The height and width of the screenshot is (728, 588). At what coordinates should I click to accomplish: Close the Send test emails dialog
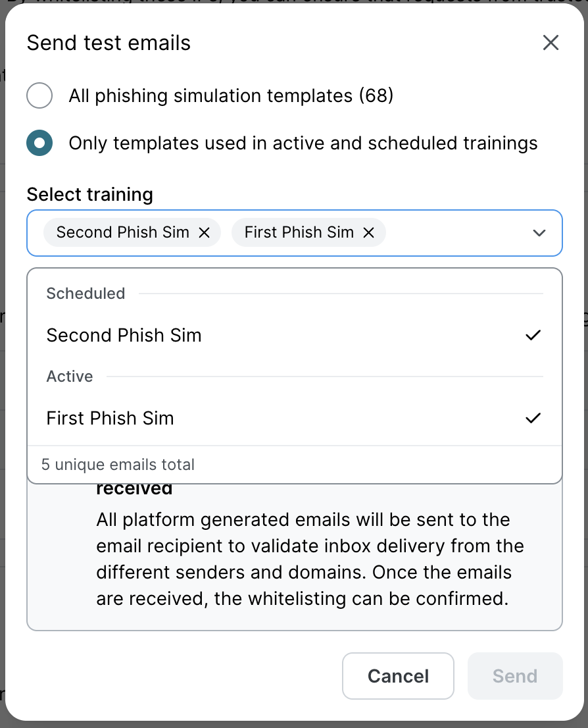(551, 43)
